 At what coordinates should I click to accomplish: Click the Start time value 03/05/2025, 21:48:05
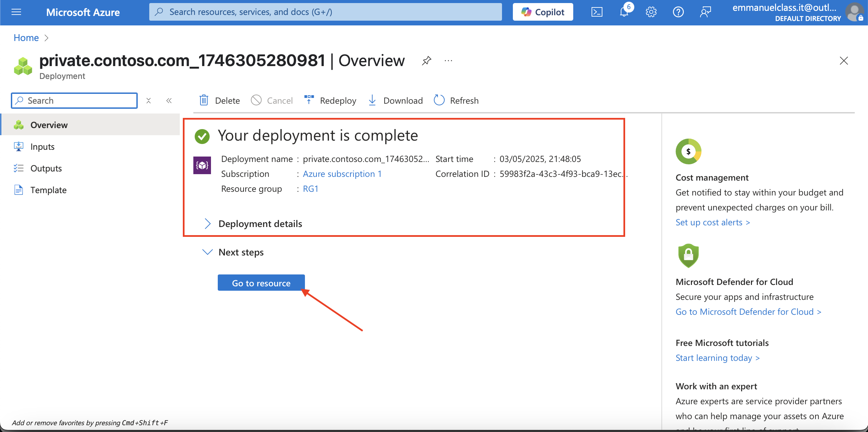point(540,159)
